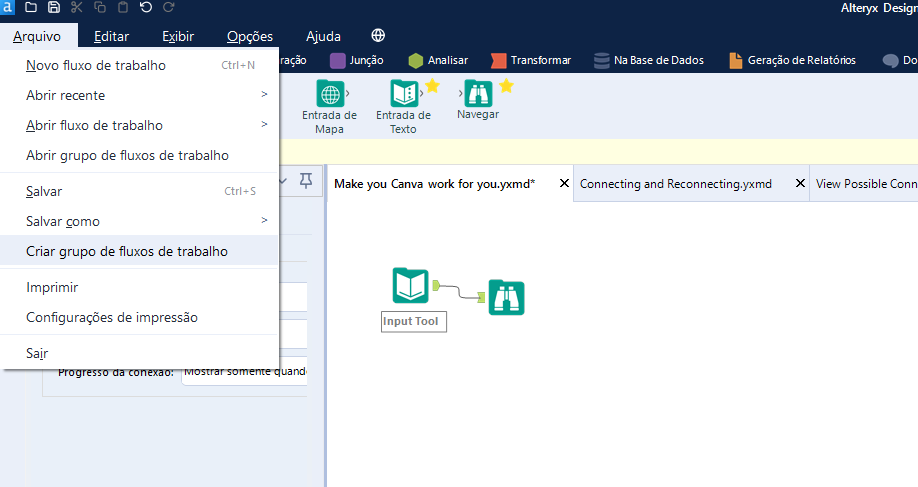The image size is (918, 487).
Task: Click the open folder icon in title bar
Action: point(30,7)
